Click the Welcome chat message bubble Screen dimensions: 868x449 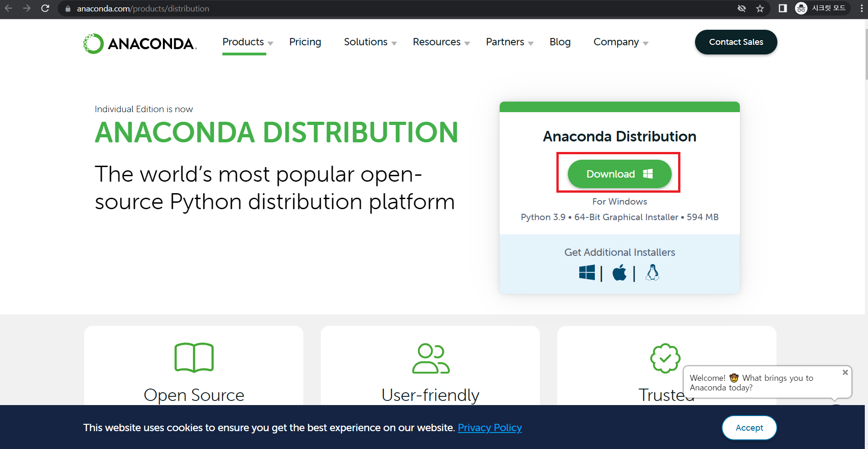click(x=767, y=383)
